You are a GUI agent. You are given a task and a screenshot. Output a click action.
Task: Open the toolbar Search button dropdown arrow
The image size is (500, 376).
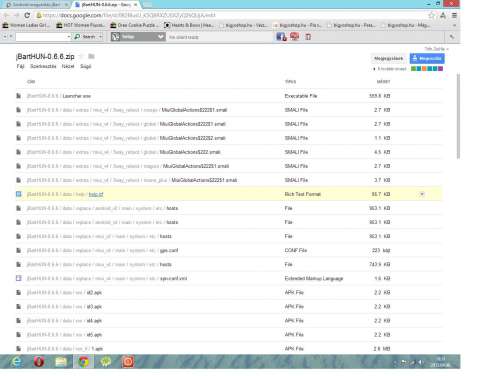[101, 37]
